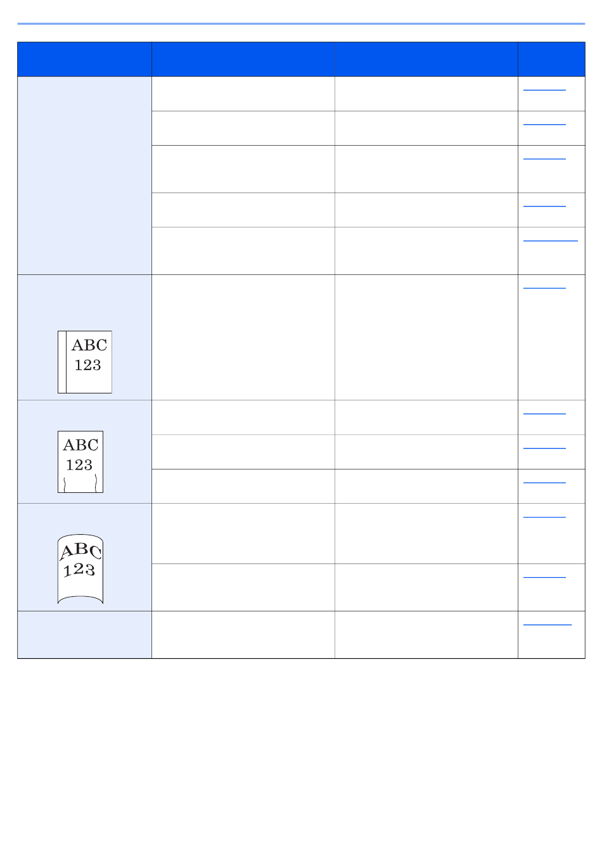Click the first blue header cell of the table

pos(84,60)
